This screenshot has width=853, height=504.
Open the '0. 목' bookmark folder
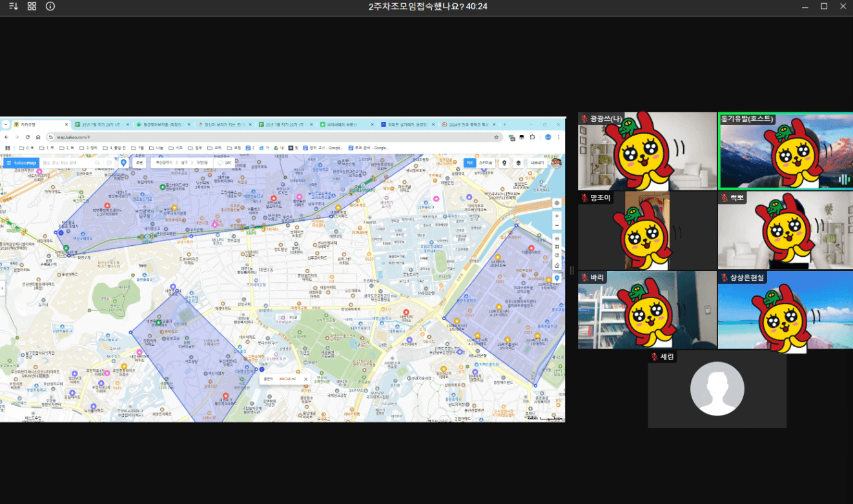[26, 148]
